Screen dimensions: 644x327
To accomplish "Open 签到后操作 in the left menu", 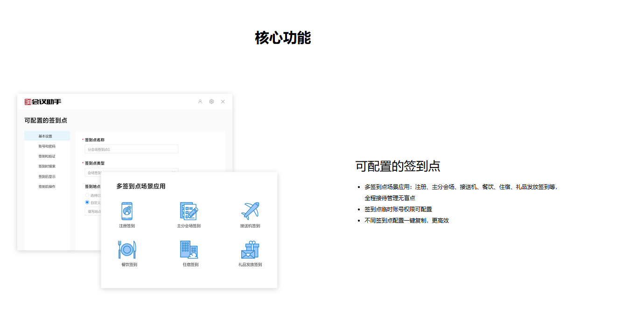I will pyautogui.click(x=47, y=187).
